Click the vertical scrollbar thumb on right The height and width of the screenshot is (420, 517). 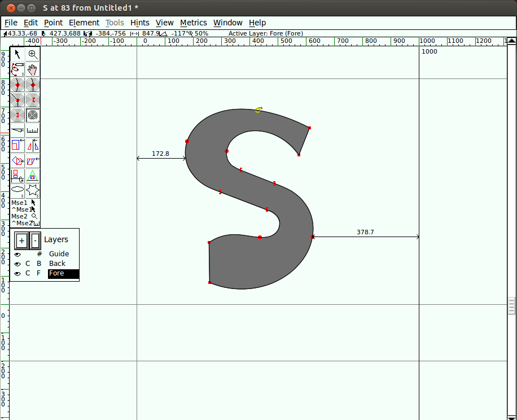click(511, 306)
